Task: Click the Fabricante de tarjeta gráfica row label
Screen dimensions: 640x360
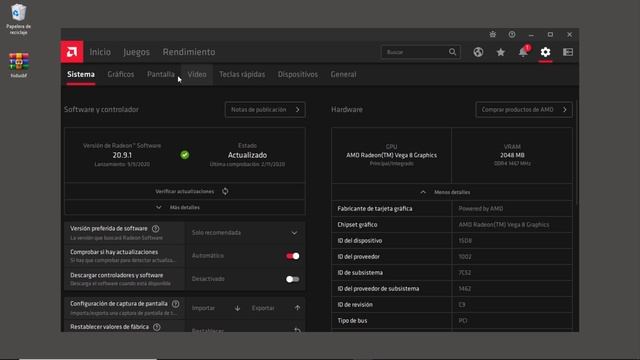Action: pos(375,209)
